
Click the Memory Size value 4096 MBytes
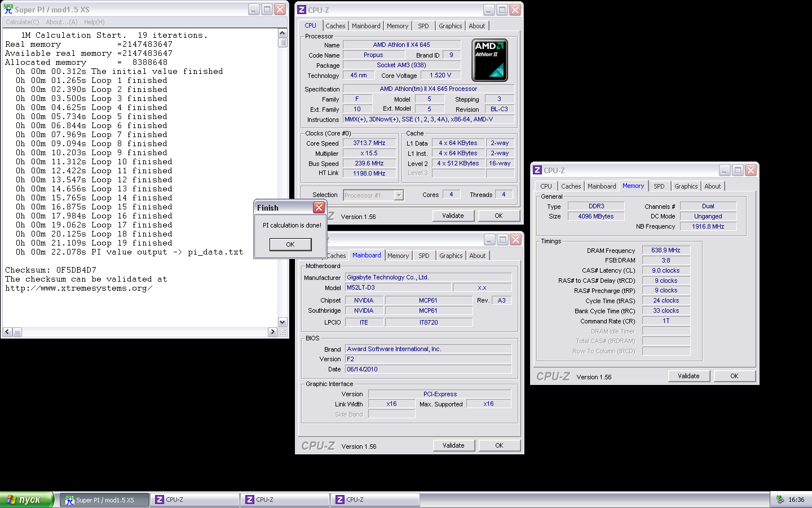(x=596, y=216)
